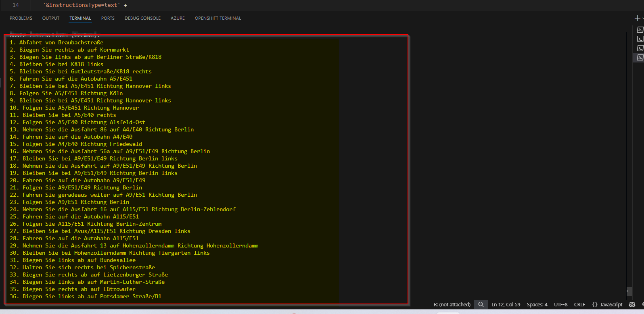Click line 3 mentioning Berliner Straße/K818
The image size is (644, 314).
(86, 57)
